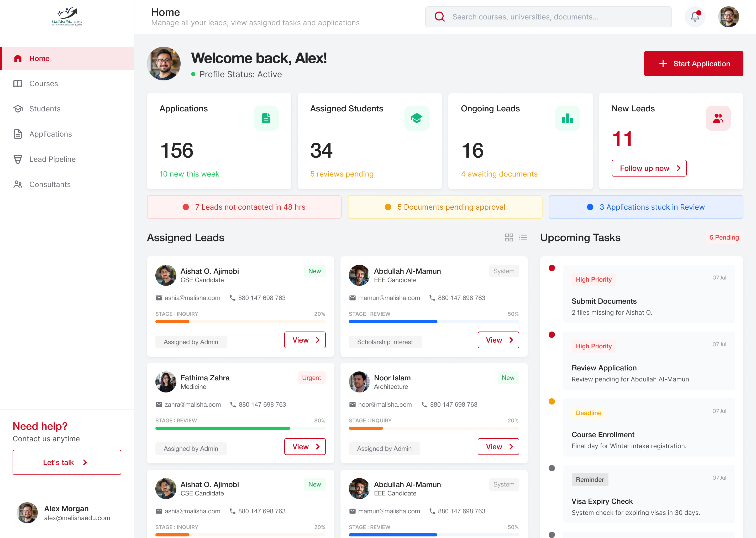The image size is (756, 538).
Task: Open the 7 Leads not contacted alert
Action: pyautogui.click(x=244, y=207)
